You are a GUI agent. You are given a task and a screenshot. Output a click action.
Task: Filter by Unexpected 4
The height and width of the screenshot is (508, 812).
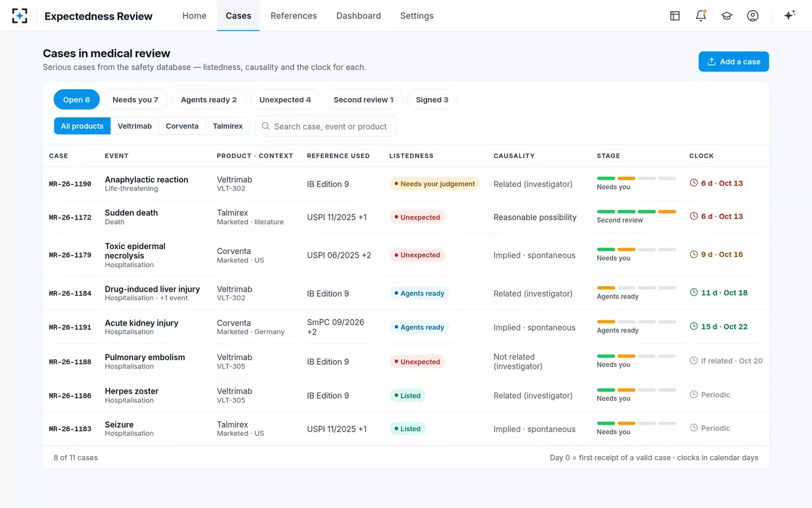[285, 99]
